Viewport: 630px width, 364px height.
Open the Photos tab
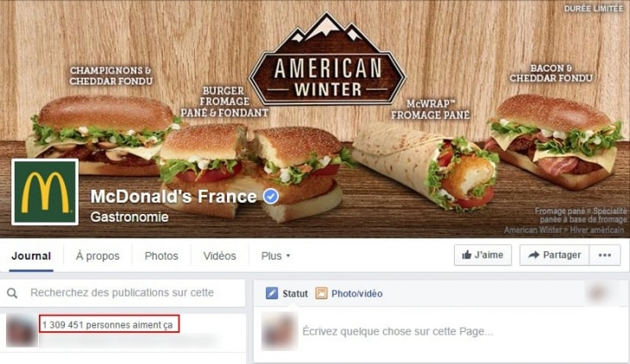click(x=161, y=256)
